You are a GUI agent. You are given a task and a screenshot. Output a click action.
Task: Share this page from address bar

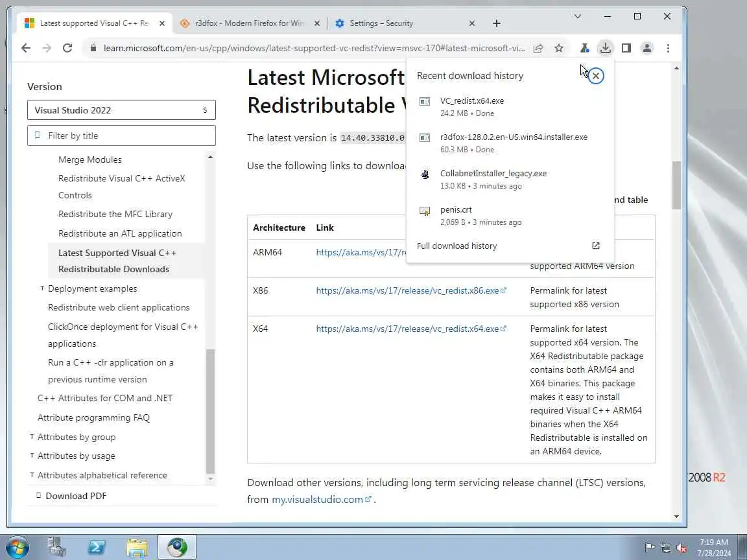coord(538,48)
